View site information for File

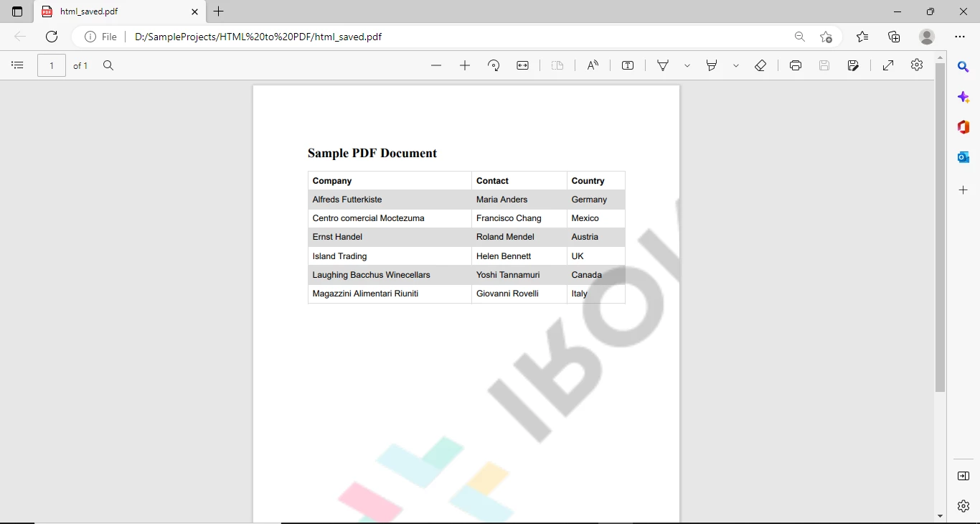point(100,37)
